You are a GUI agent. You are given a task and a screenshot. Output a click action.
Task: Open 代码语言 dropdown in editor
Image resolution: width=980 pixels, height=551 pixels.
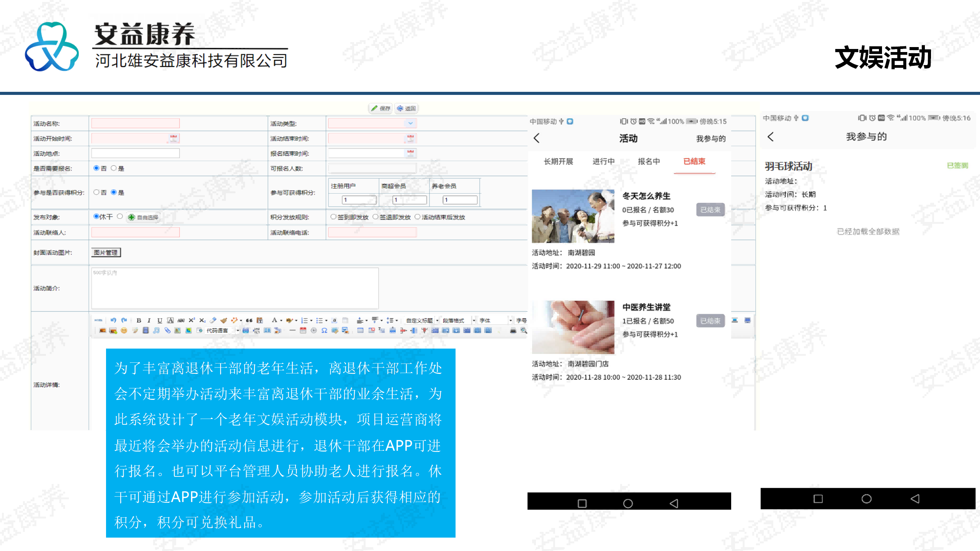pos(222,331)
